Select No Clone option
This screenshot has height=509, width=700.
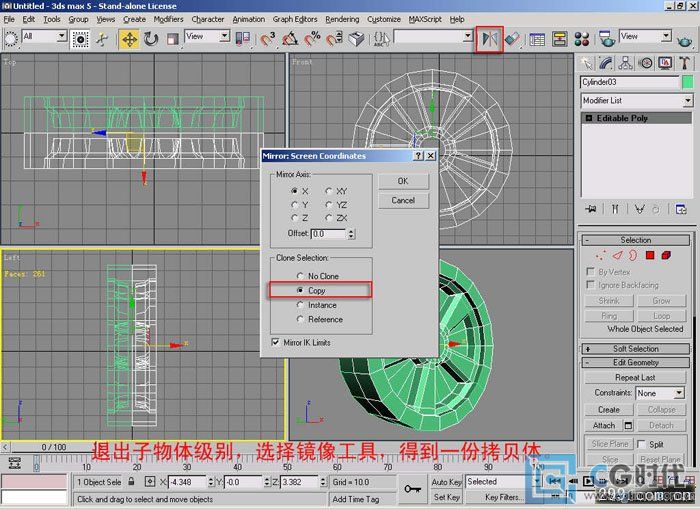click(x=300, y=276)
